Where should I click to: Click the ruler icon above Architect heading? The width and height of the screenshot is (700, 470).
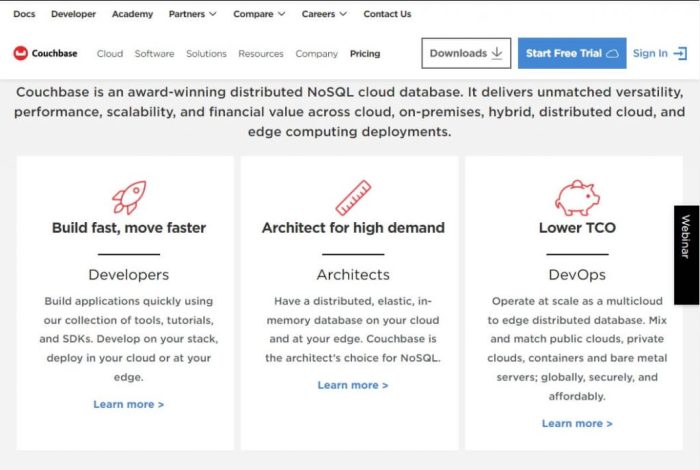tap(353, 197)
